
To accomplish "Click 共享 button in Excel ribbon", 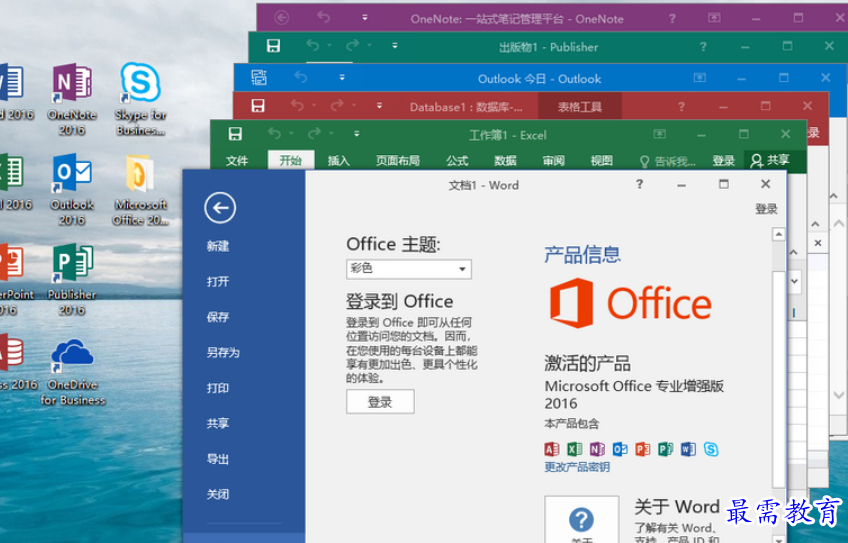I will pyautogui.click(x=771, y=160).
